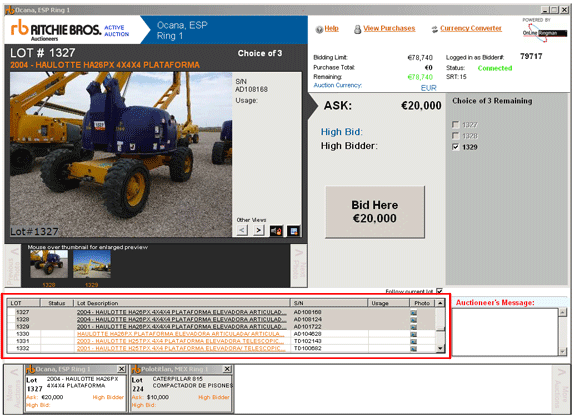View photo icon for lot 1327
575x418 pixels.
click(413, 313)
